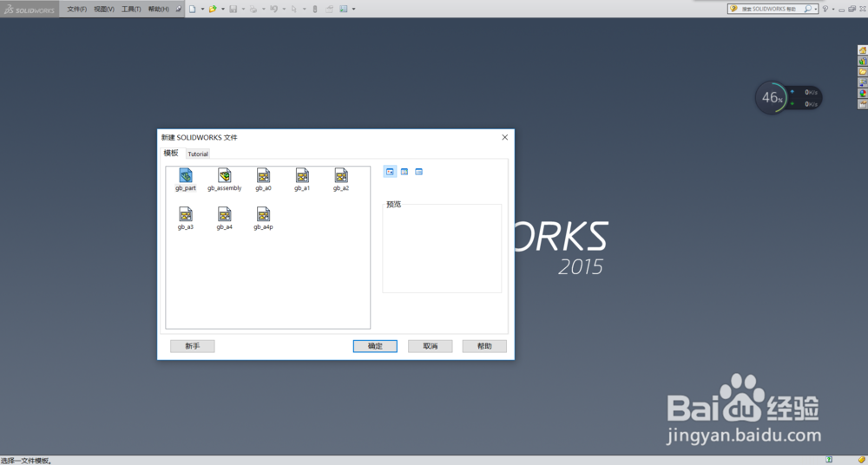The width and height of the screenshot is (868, 465).
Task: Click the 帮助 button in dialog
Action: (484, 346)
